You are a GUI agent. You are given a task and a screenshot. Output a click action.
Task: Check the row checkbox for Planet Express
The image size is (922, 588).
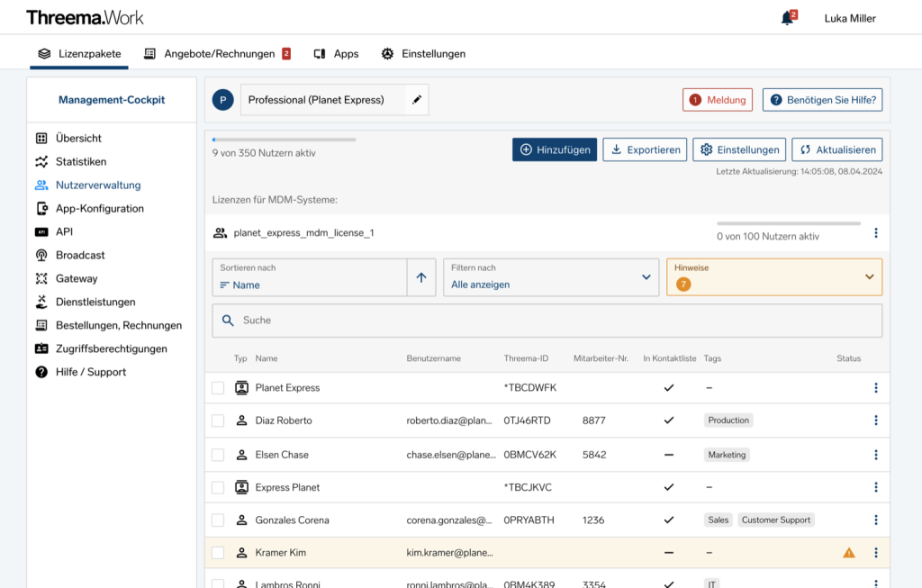point(217,388)
